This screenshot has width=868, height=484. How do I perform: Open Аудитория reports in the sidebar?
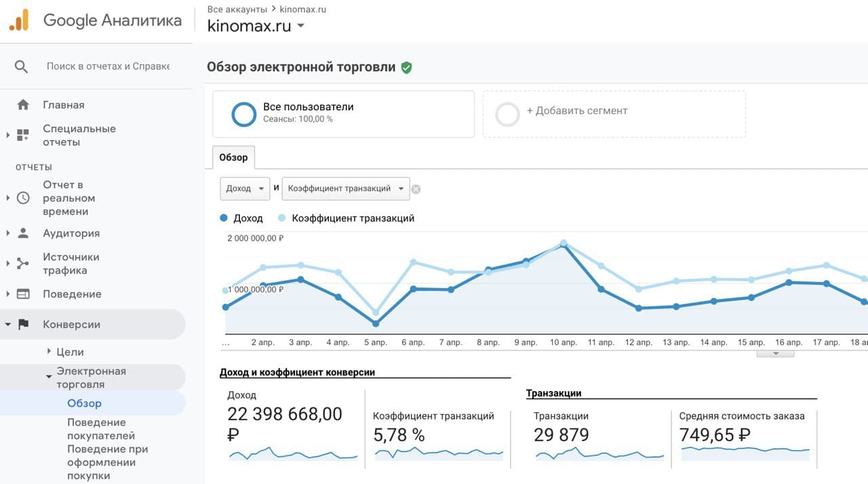71,233
